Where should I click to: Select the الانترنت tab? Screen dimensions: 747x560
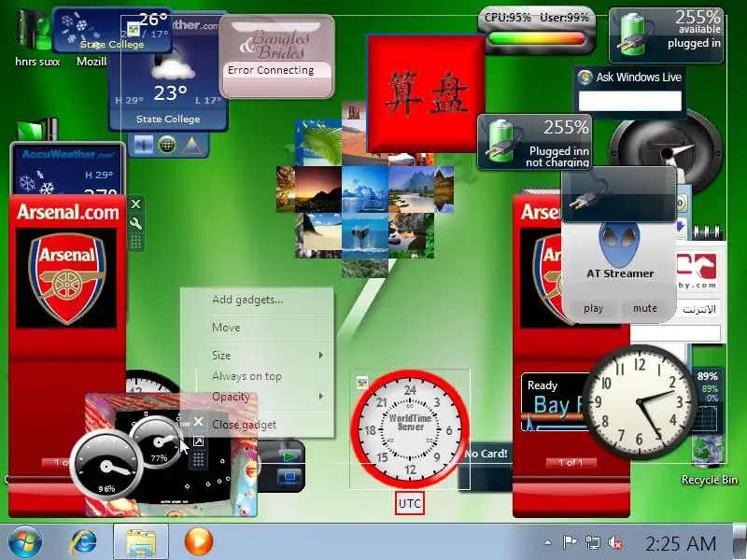pos(698,310)
